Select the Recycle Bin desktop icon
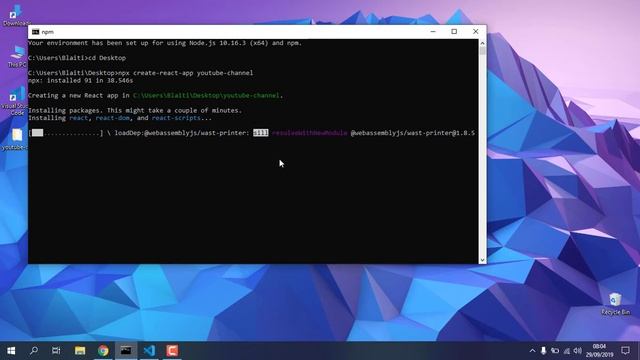640x360 pixels. [616, 304]
